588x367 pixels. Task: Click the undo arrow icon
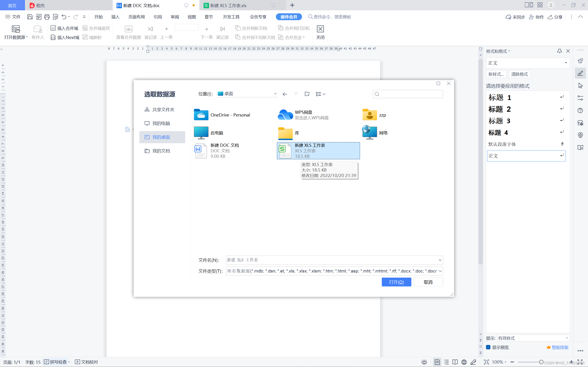64,17
